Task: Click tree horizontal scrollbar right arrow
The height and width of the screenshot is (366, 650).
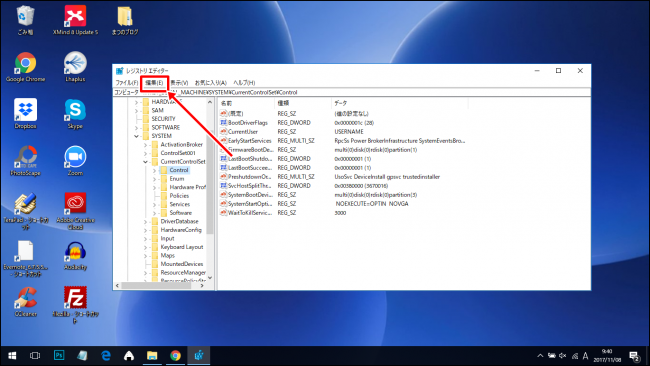Action: [x=202, y=286]
